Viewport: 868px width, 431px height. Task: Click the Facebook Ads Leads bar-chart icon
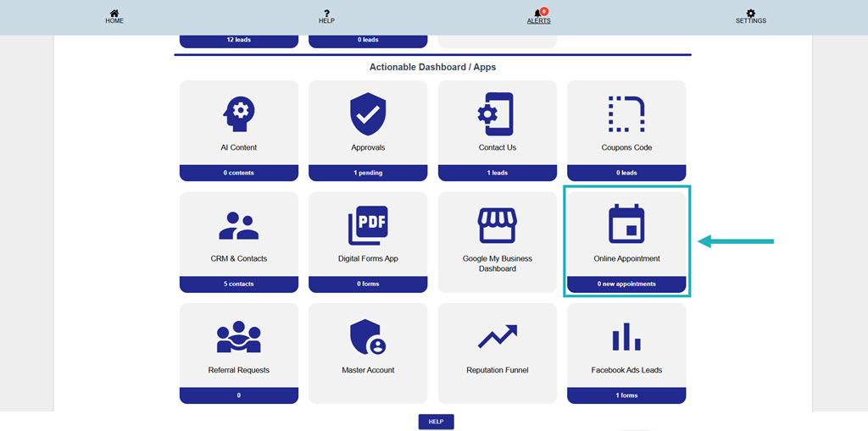(x=626, y=337)
